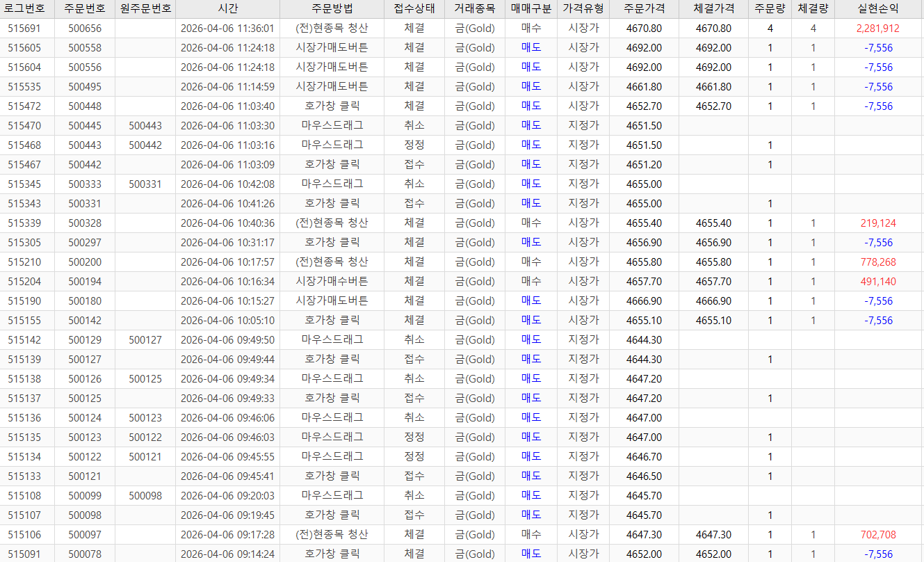Click the 시간 column header
Image resolution: width=924 pixels, height=562 pixels.
click(x=227, y=9)
